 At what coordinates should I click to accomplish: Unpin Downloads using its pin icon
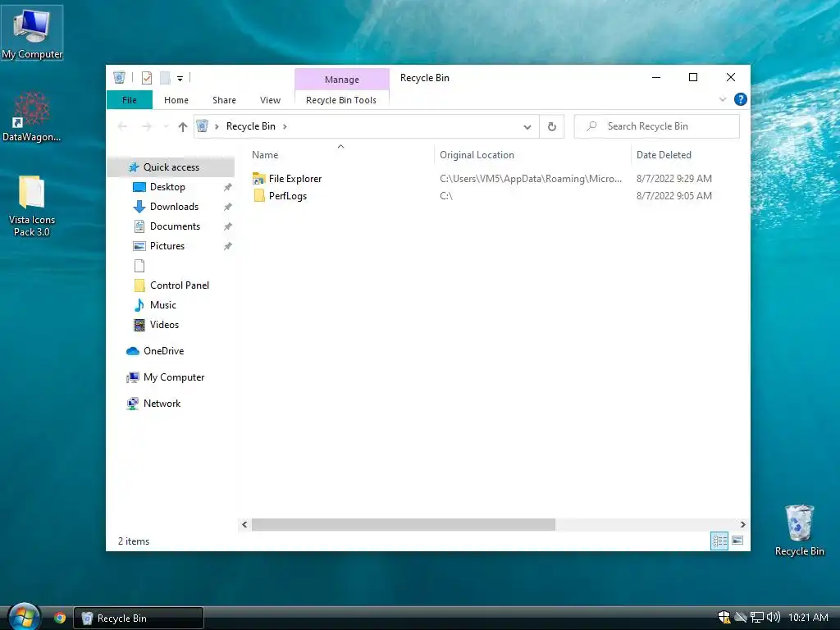tap(228, 207)
